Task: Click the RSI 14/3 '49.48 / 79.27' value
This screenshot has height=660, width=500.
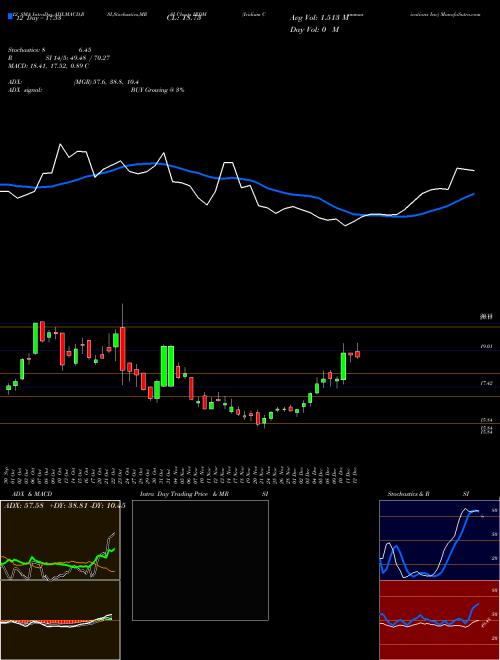Action: pos(91,58)
